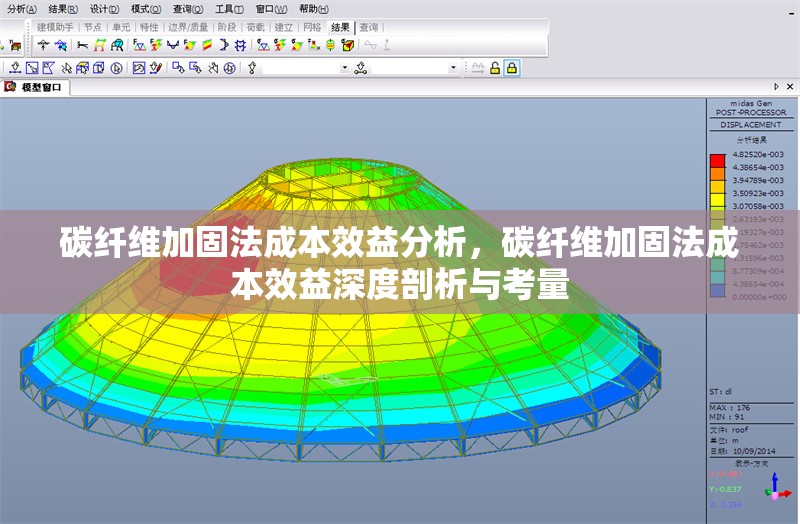Click the grayed double-arrow icon left of padlocks

478,68
